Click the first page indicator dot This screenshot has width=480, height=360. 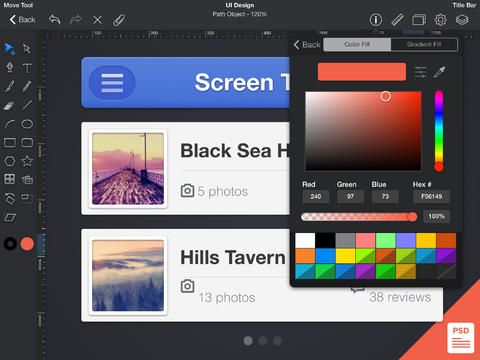(x=248, y=341)
